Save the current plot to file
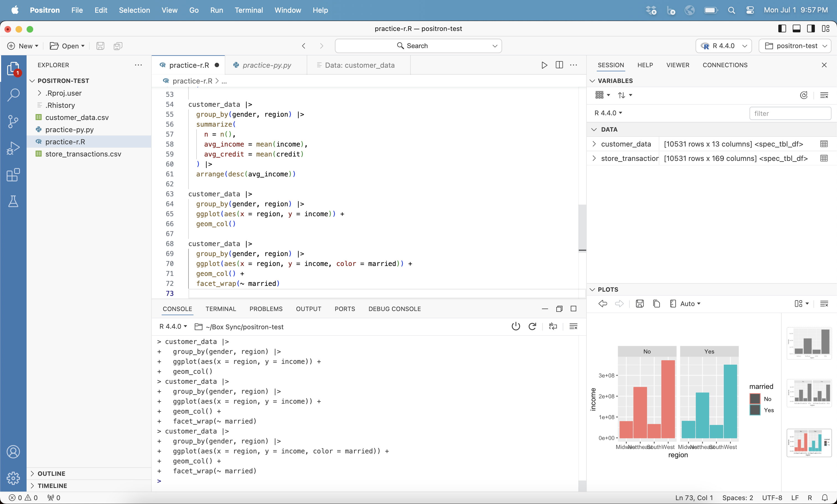This screenshot has height=504, width=837. (x=640, y=304)
